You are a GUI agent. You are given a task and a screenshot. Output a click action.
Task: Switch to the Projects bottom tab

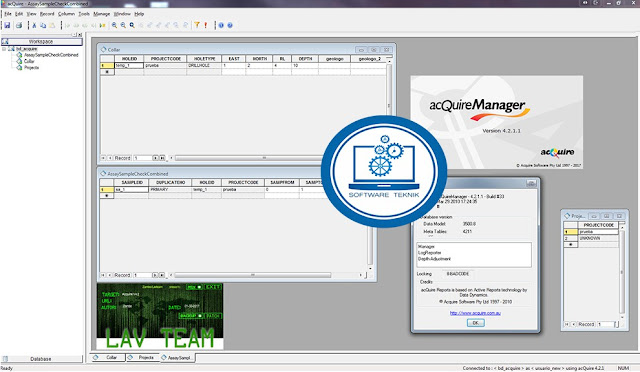(x=142, y=358)
